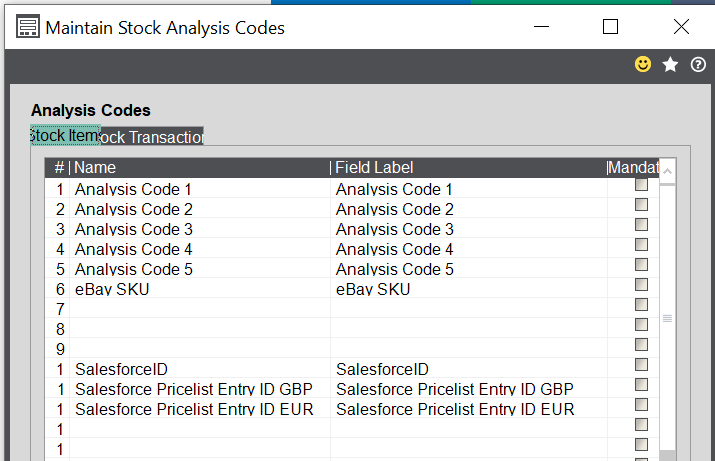715x461 pixels.
Task: Click the star favourites icon
Action: [x=670, y=64]
